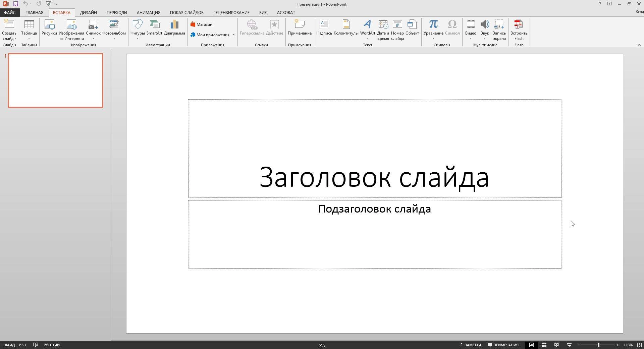Click the 116% zoom level
Screen dimensions: 644x349
point(628,345)
